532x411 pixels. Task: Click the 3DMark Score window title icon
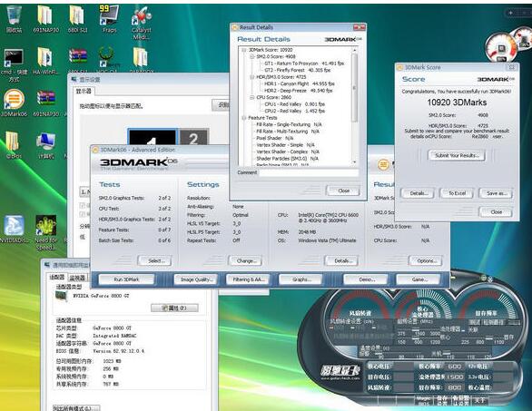(x=399, y=67)
